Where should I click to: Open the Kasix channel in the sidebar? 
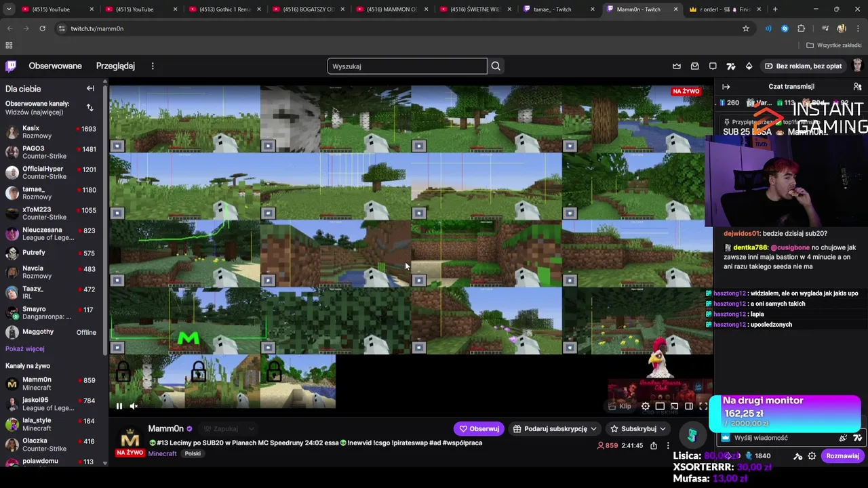52,132
